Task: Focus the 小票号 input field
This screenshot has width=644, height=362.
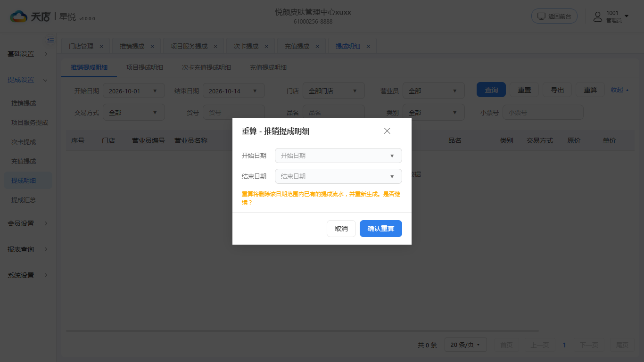Action: 543,113
